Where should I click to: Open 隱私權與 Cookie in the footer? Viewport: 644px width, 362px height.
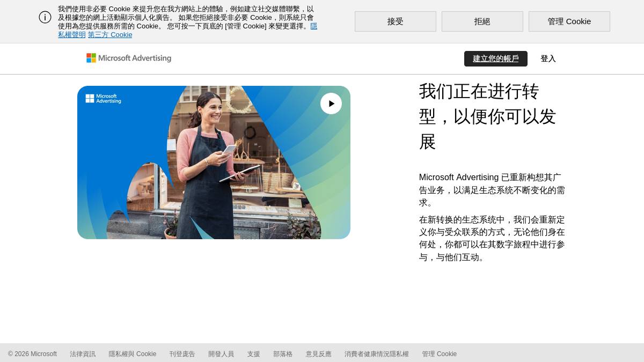coord(133,354)
